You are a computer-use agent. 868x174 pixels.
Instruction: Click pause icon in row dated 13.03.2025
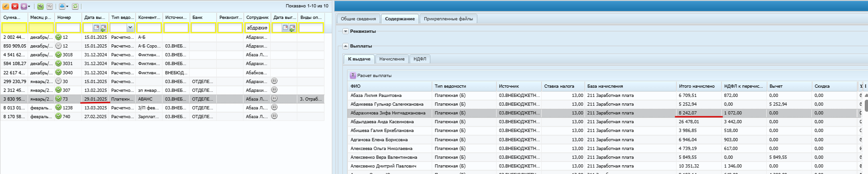[x=274, y=107]
